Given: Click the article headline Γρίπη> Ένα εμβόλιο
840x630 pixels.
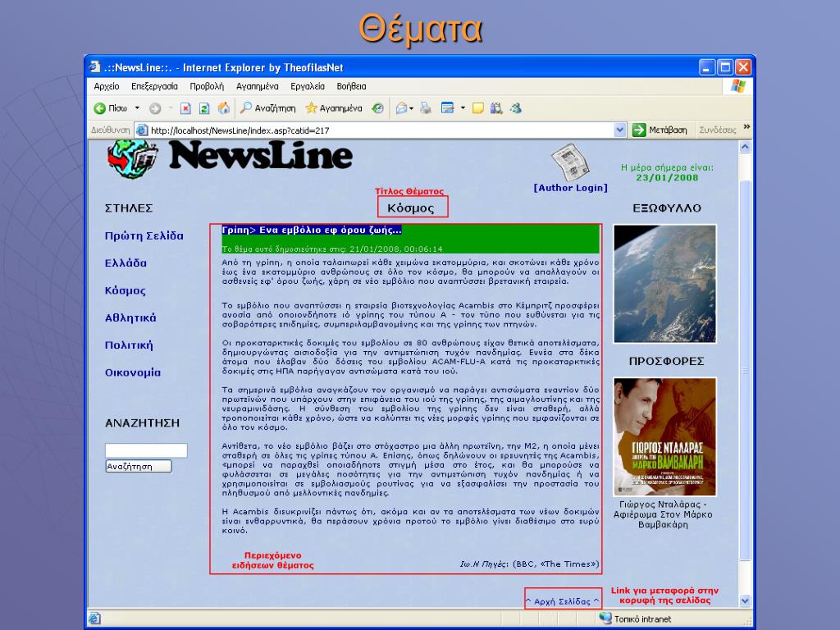Looking at the screenshot, I should click(312, 231).
